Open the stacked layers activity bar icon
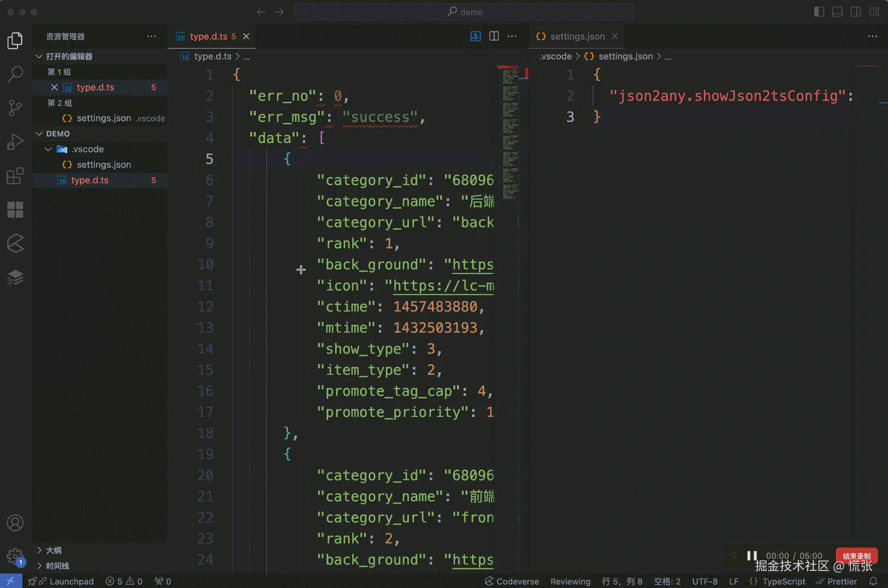888x588 pixels. coord(15,277)
